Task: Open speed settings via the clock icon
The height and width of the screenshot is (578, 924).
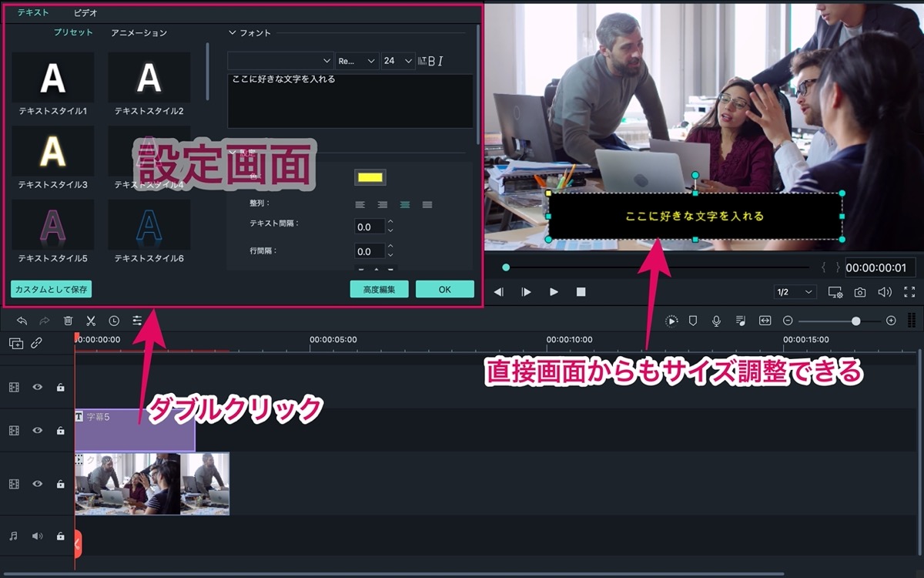Action: (x=114, y=321)
